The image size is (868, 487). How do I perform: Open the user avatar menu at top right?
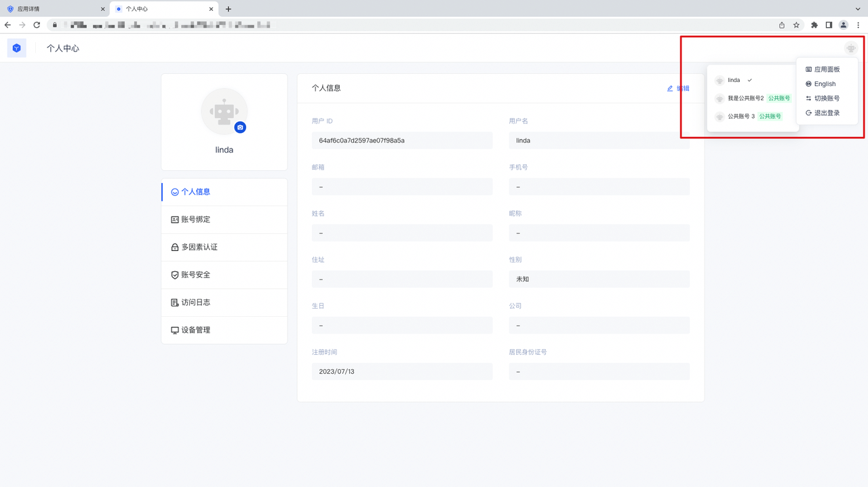pos(850,48)
